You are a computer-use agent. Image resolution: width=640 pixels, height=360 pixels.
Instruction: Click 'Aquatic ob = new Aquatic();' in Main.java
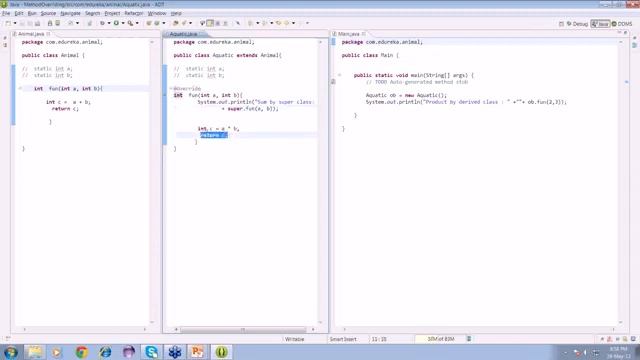406,95
